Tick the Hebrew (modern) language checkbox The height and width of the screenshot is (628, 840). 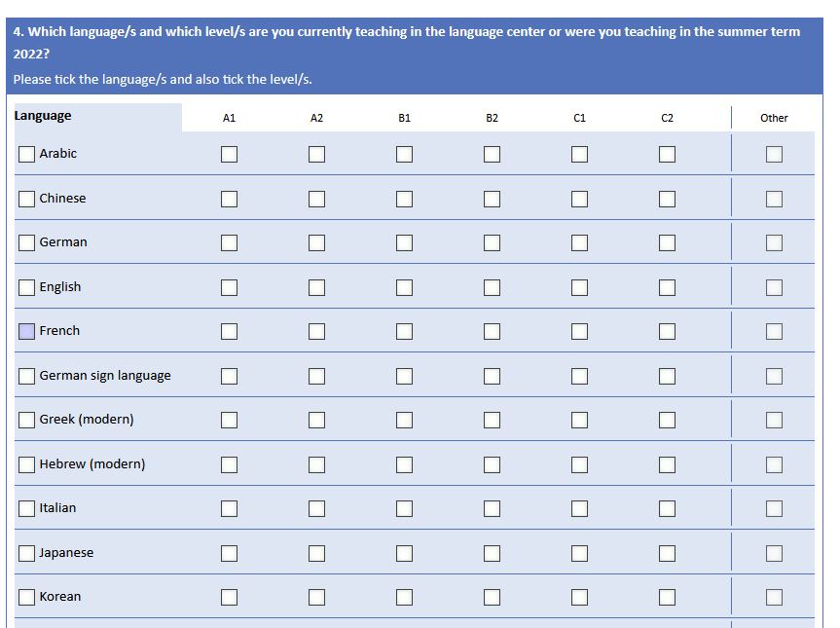pos(26,464)
